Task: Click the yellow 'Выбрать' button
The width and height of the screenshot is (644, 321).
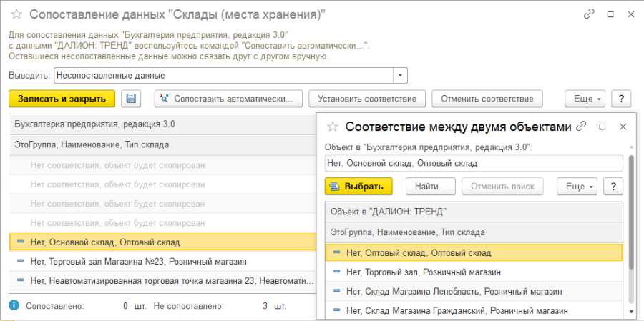Action: 359,187
